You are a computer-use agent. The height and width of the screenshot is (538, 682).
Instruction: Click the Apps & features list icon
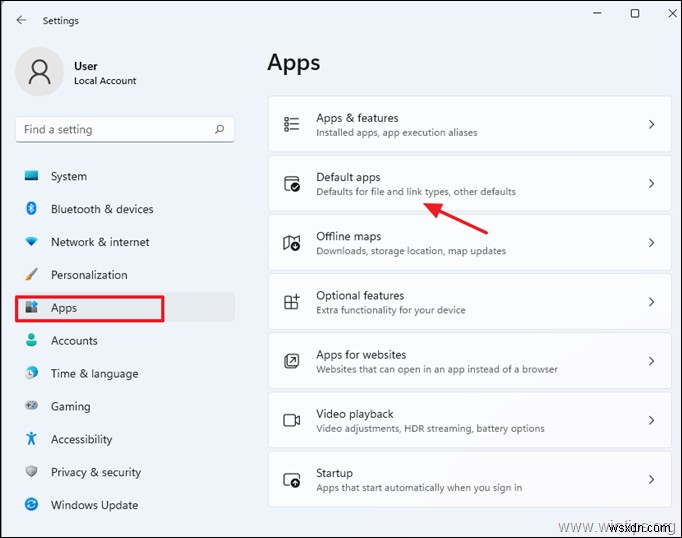pyautogui.click(x=291, y=124)
